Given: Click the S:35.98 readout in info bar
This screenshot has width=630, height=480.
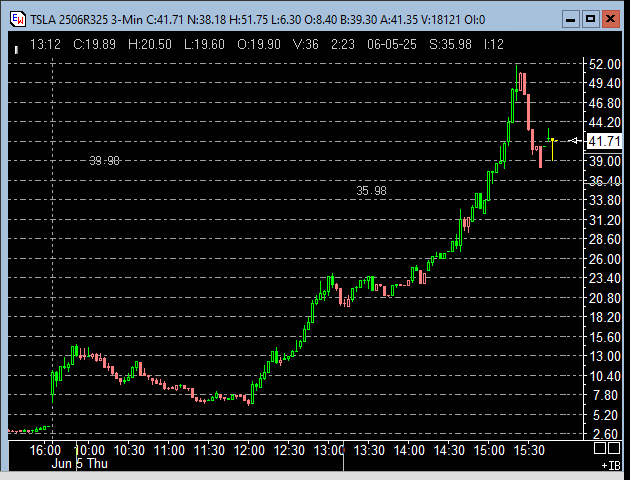Looking at the screenshot, I should (450, 44).
